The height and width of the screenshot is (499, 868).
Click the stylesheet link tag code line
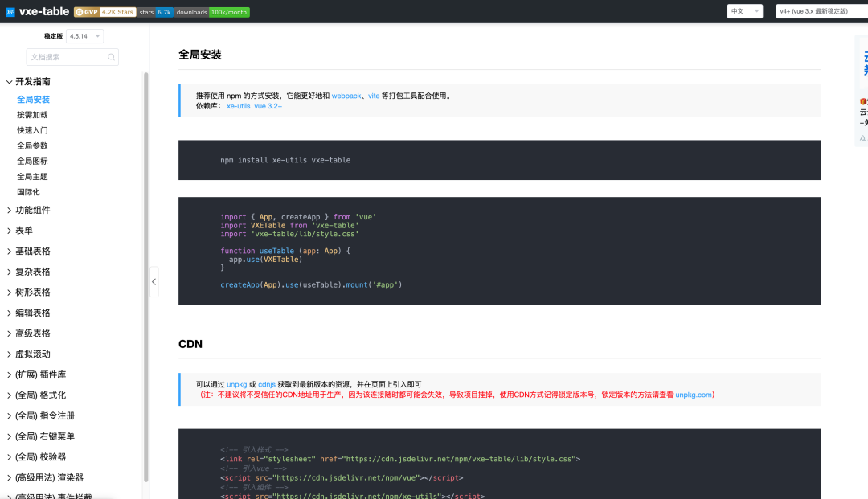[x=400, y=459]
